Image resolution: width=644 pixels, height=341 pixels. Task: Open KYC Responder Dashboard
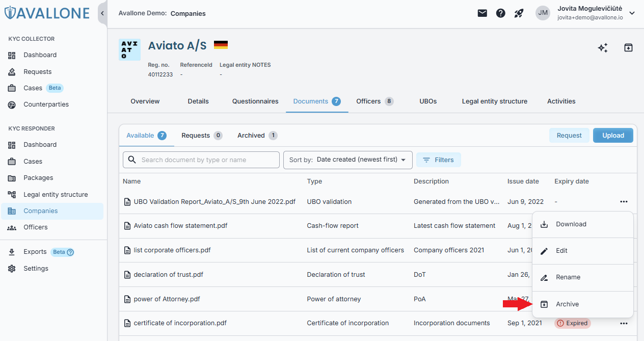40,145
